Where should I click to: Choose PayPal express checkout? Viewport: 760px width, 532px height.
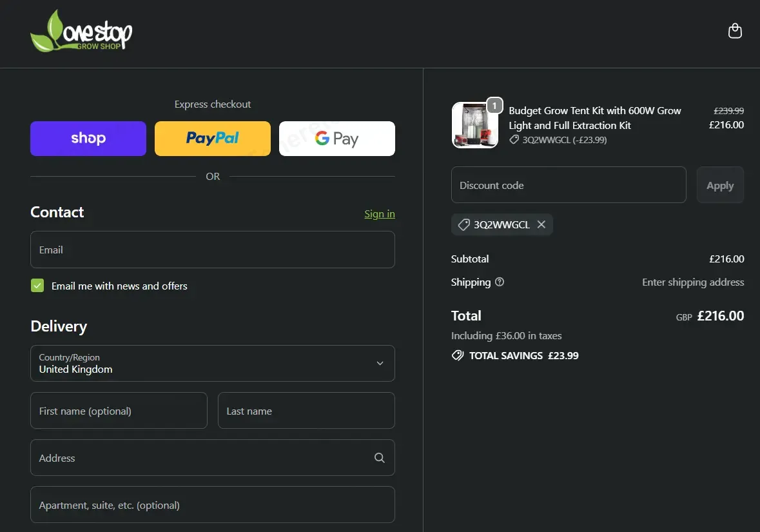pos(213,139)
